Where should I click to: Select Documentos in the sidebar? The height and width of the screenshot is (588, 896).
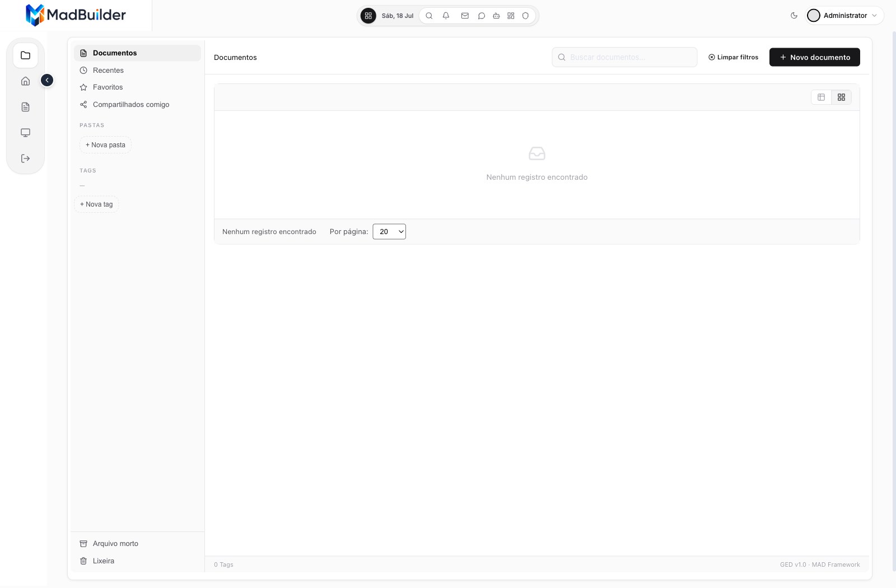137,53
